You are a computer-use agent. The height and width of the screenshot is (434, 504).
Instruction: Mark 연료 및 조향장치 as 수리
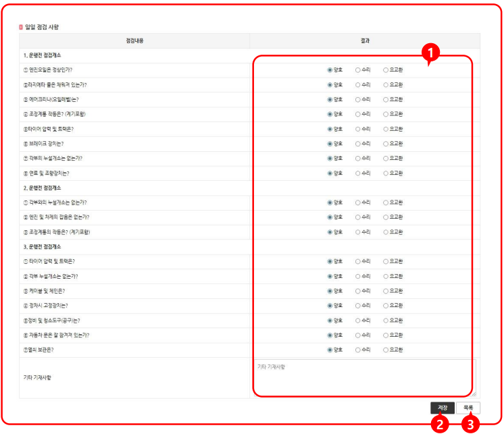point(358,173)
